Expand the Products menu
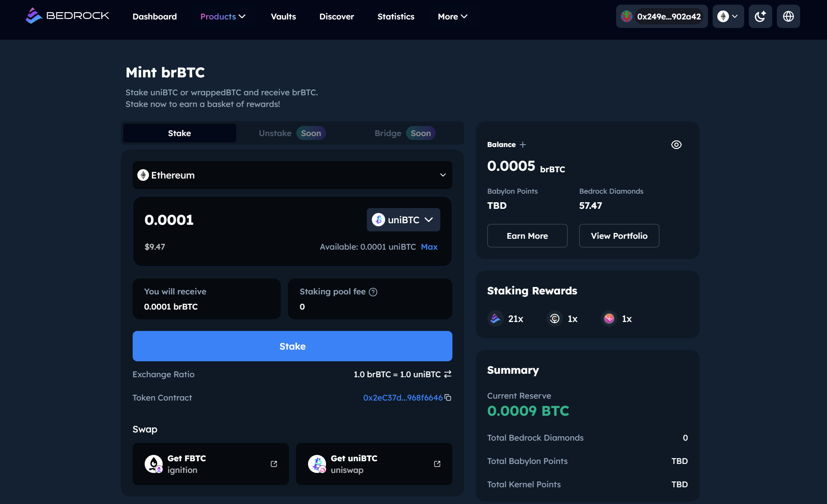The image size is (827, 504). click(x=223, y=16)
